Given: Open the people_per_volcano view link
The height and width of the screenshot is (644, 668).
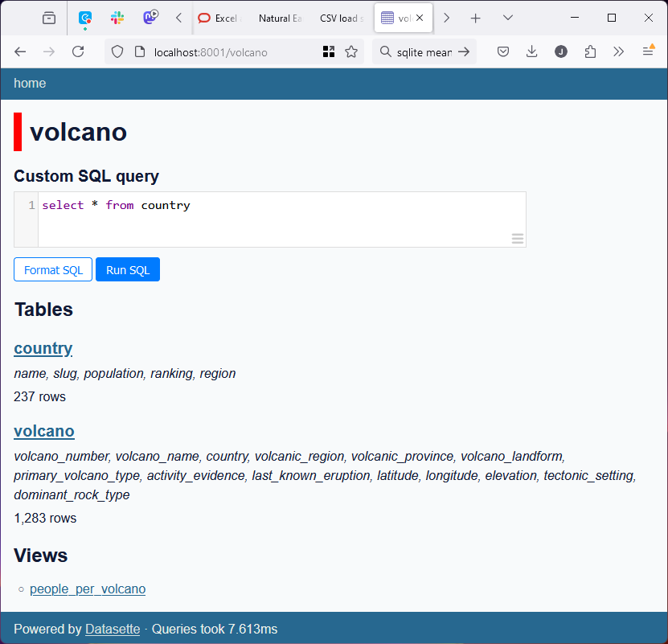Looking at the screenshot, I should [x=88, y=589].
